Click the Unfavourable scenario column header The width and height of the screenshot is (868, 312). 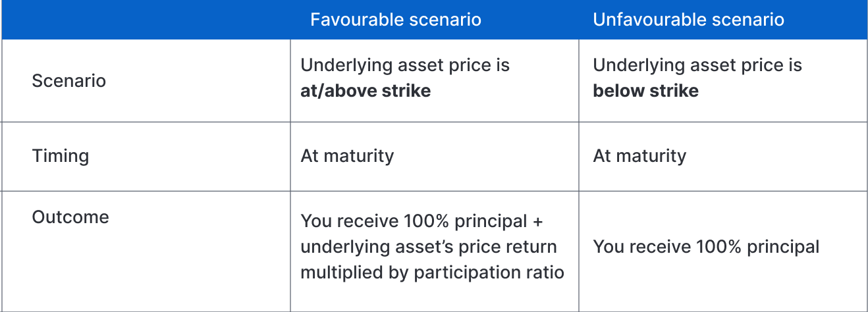point(688,20)
